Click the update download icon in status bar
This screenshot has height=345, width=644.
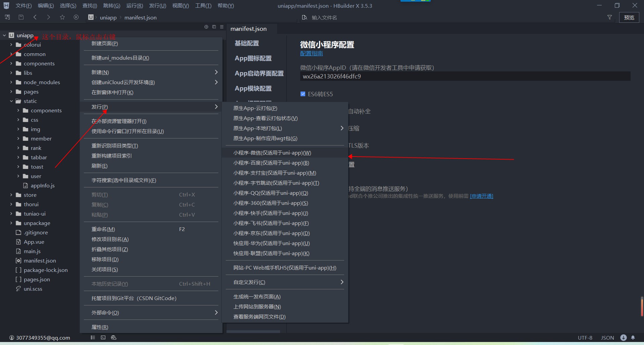point(624,338)
